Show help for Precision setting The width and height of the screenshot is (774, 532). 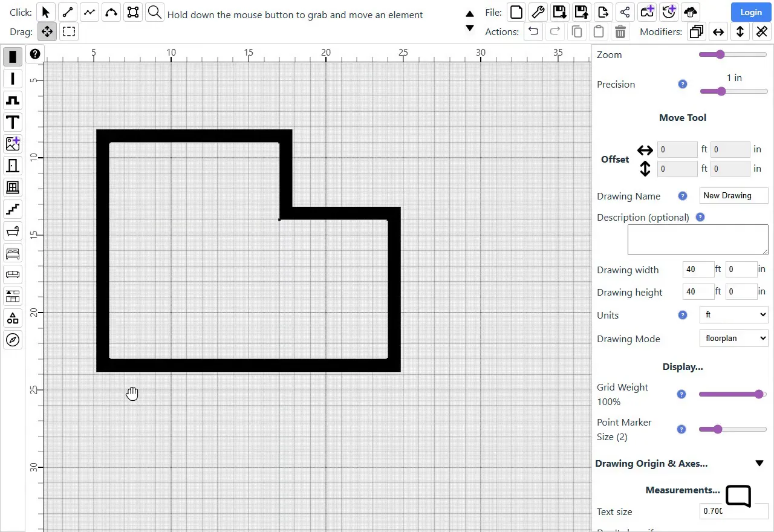coord(683,84)
